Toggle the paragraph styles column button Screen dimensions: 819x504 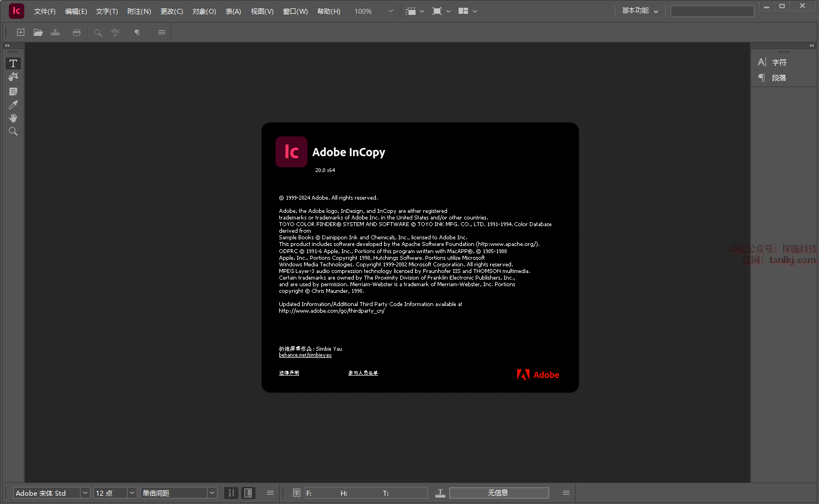[x=248, y=493]
